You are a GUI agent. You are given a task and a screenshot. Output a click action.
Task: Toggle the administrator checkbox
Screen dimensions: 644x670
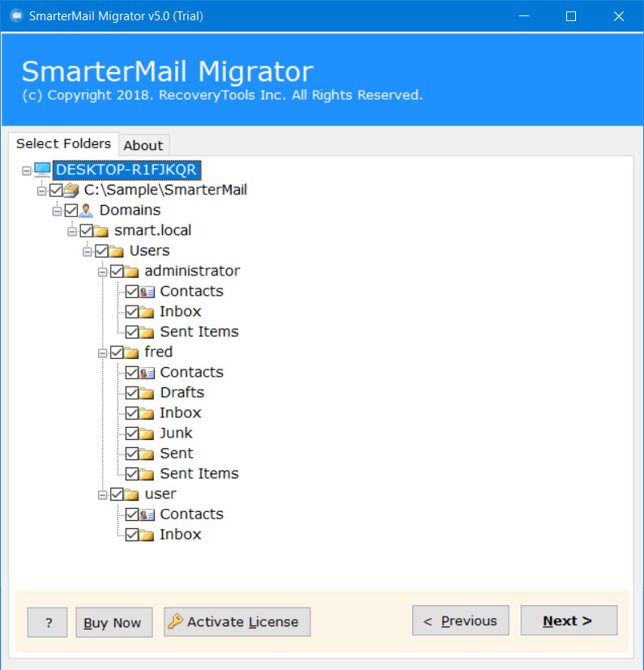(x=117, y=271)
